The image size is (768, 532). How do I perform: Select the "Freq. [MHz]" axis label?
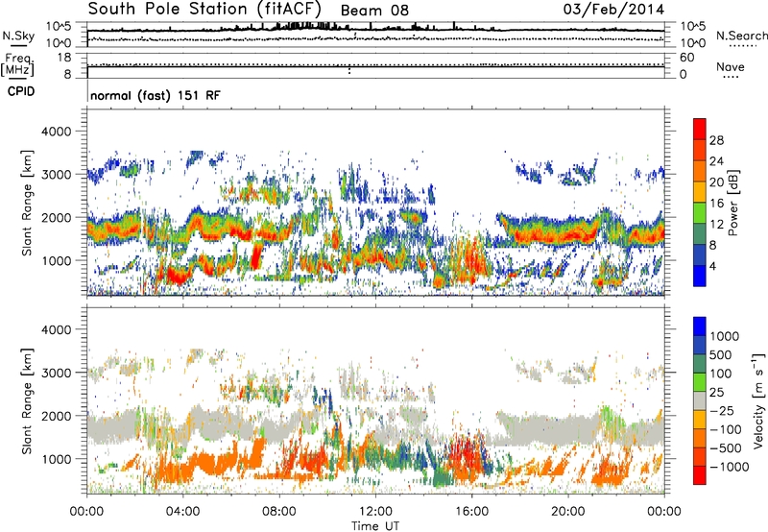click(17, 65)
